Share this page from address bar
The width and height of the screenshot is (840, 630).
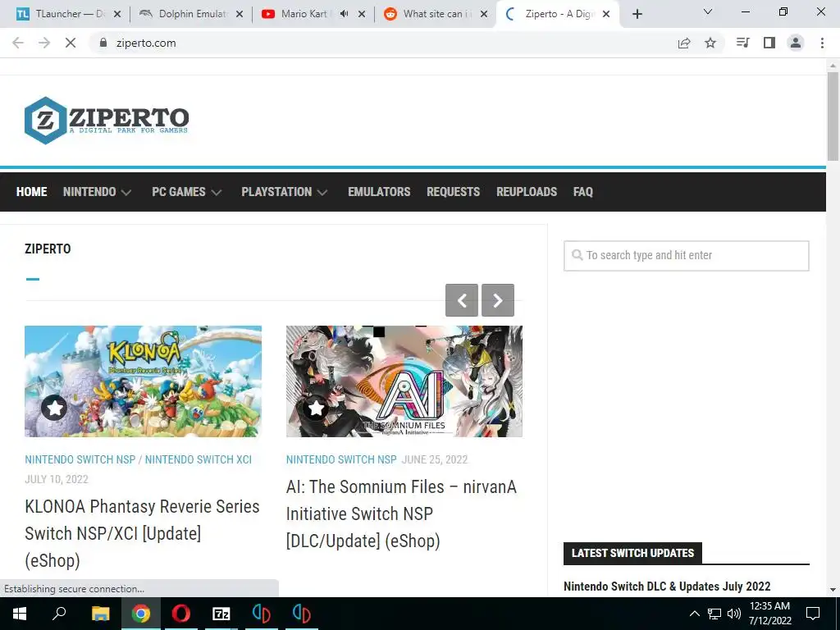684,43
